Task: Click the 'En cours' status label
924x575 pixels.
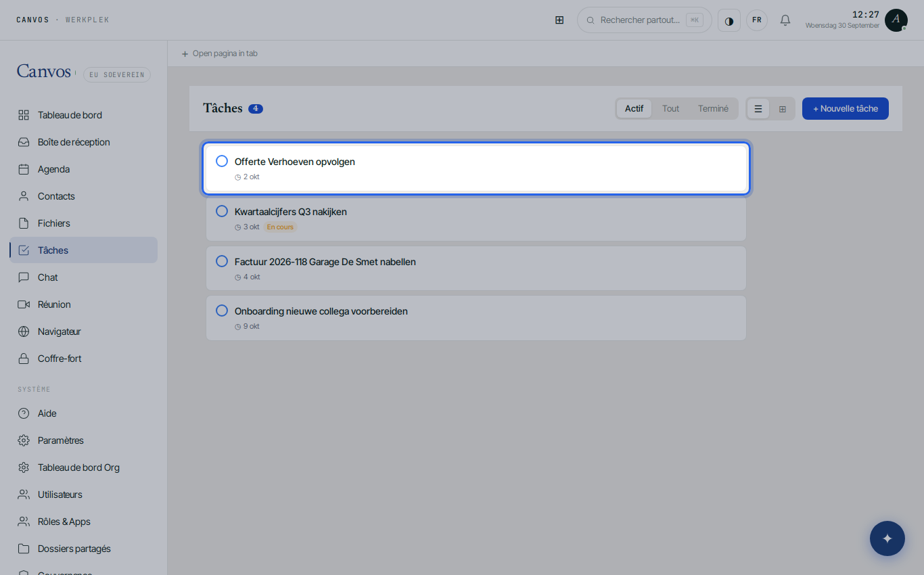Action: click(280, 227)
